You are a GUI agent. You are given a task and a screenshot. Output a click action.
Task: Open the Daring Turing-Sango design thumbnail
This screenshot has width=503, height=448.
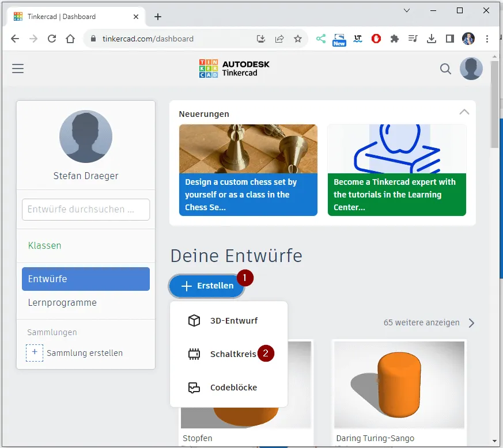click(399, 384)
